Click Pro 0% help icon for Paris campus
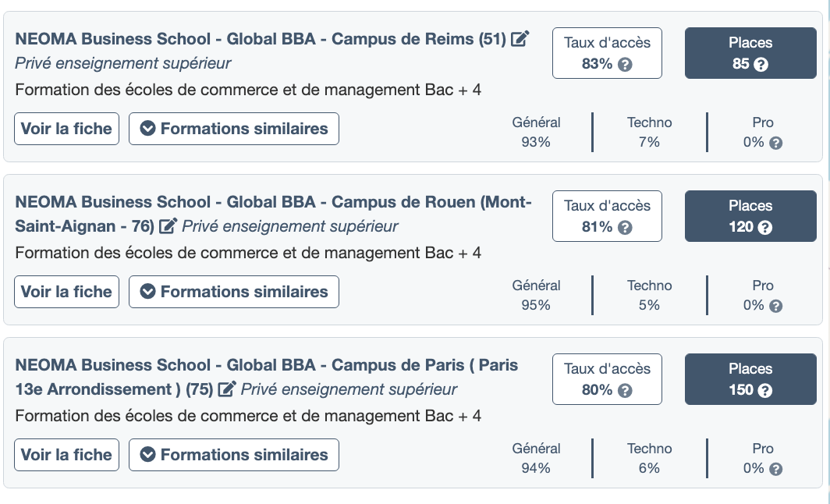Viewport: 830px width, 504px height. point(775,469)
